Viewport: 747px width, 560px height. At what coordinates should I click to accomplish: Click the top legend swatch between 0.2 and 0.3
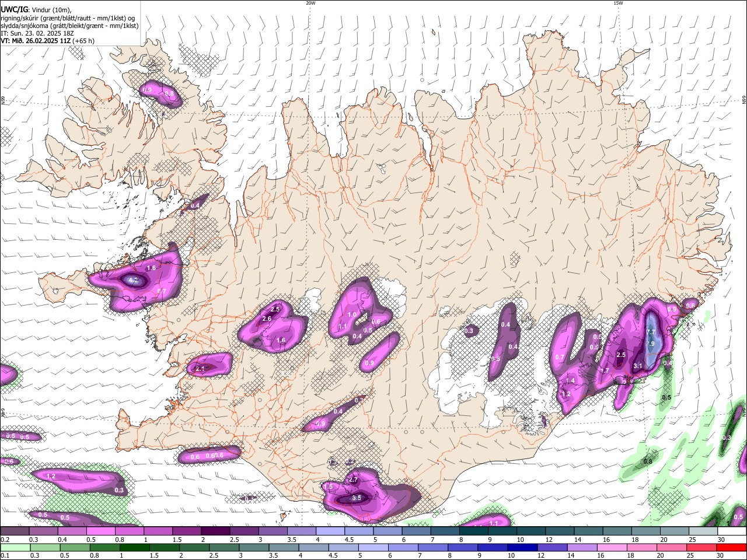15,531
